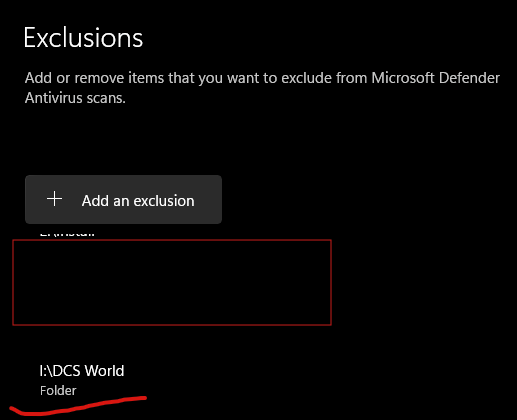The height and width of the screenshot is (420, 517).
Task: Click the "Antivirus scans." text line
Action: [x=75, y=98]
